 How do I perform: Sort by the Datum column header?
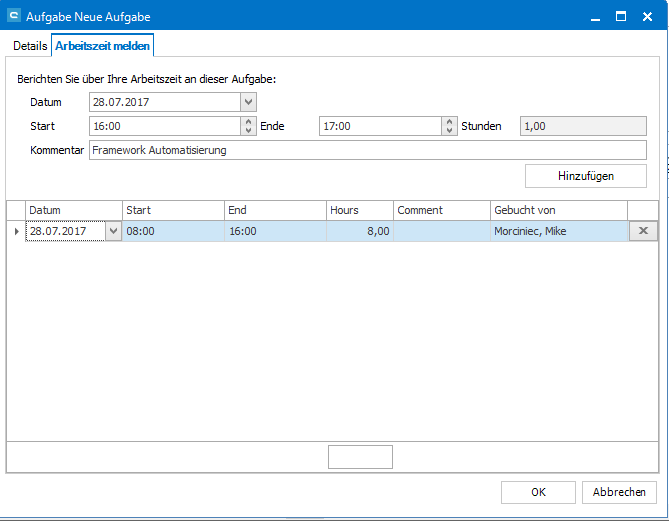pyautogui.click(x=73, y=210)
